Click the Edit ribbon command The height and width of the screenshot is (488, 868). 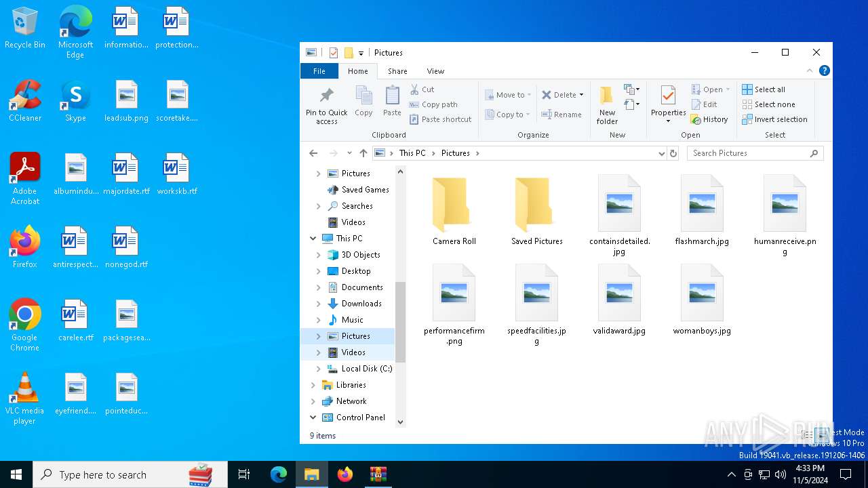[x=704, y=104]
